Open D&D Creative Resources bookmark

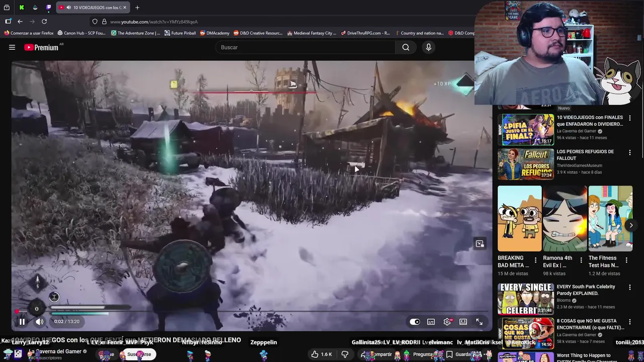(258, 33)
